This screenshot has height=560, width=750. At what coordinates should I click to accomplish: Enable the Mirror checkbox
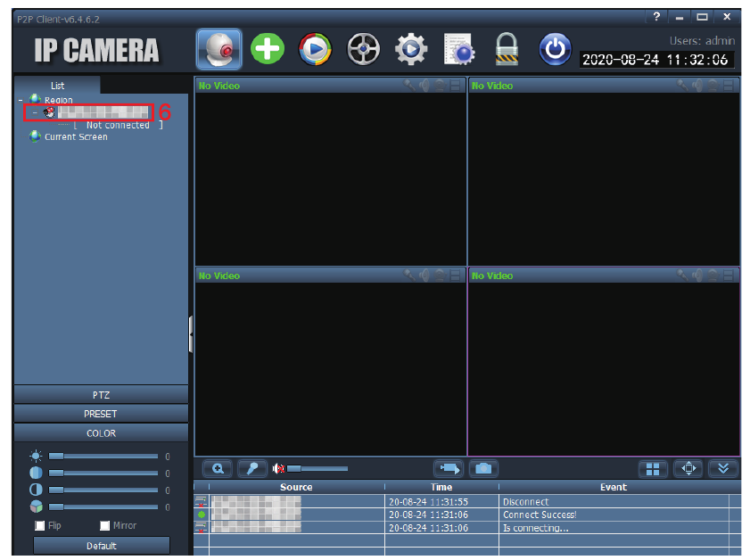coord(105,526)
